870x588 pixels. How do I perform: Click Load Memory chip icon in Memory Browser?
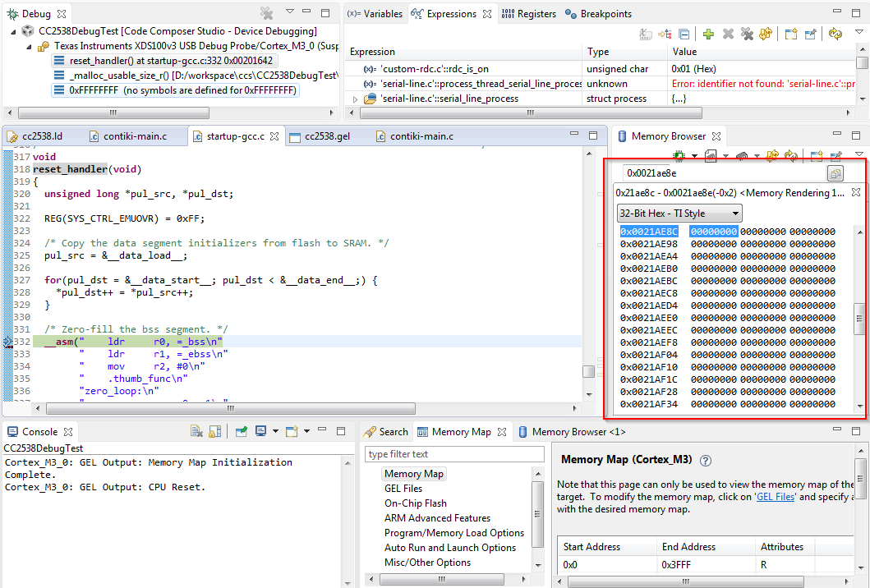pyautogui.click(x=741, y=156)
